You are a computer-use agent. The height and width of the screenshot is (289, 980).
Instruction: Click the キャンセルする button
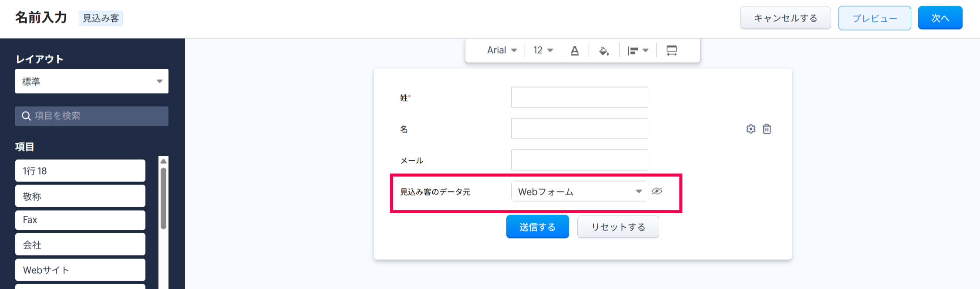785,18
